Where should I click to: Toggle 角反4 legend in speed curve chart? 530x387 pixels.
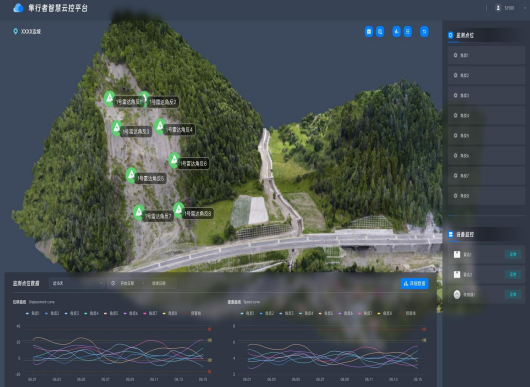(306, 313)
